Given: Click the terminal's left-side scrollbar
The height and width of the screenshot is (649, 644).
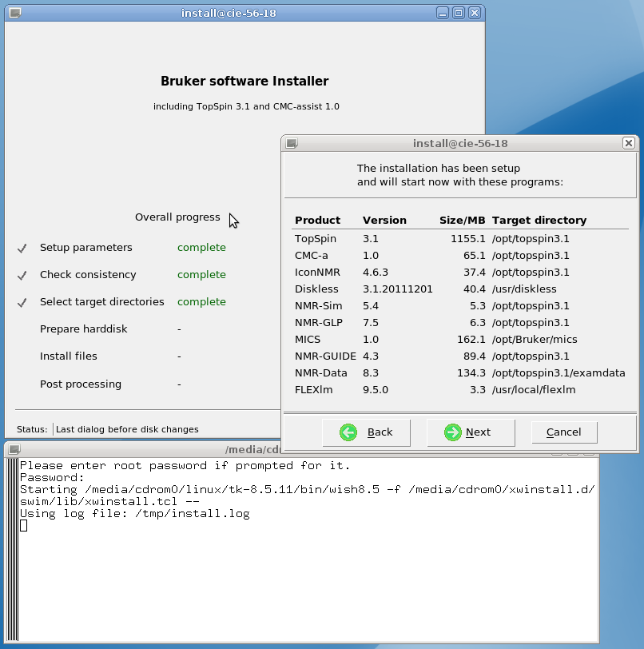Looking at the screenshot, I should [11, 550].
